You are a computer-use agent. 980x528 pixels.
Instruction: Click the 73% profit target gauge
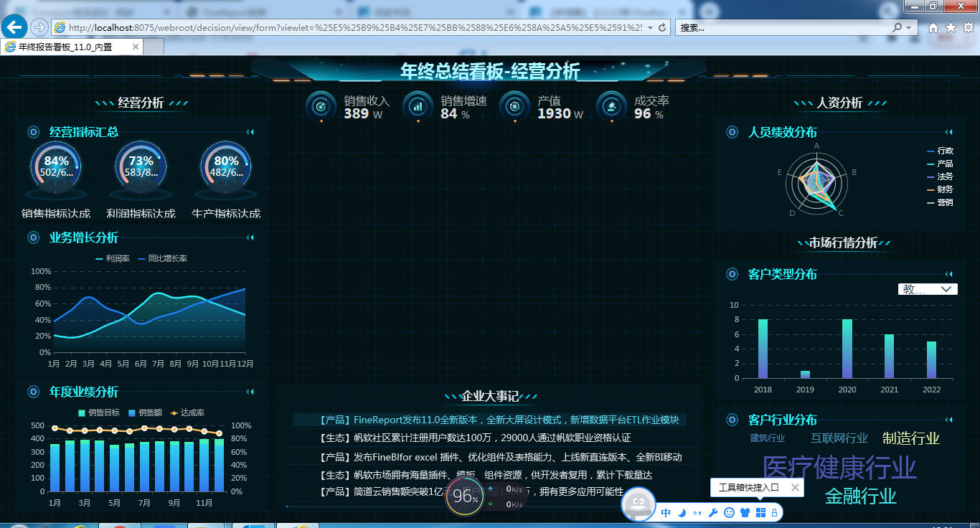pyautogui.click(x=141, y=168)
